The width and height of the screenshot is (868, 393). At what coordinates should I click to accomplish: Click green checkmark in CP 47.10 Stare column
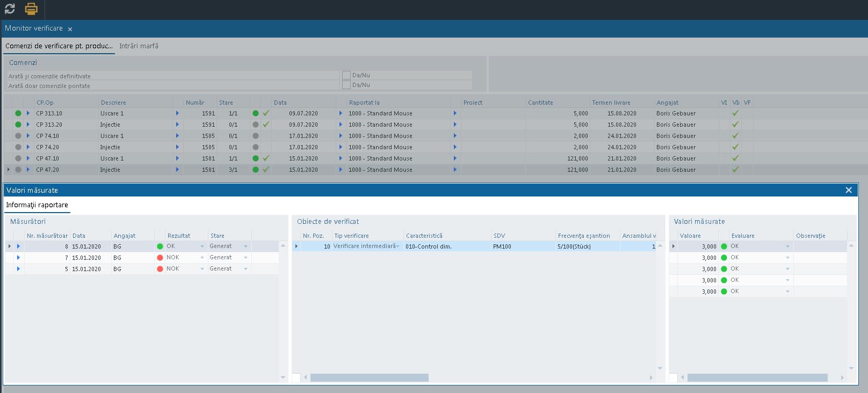coord(266,158)
